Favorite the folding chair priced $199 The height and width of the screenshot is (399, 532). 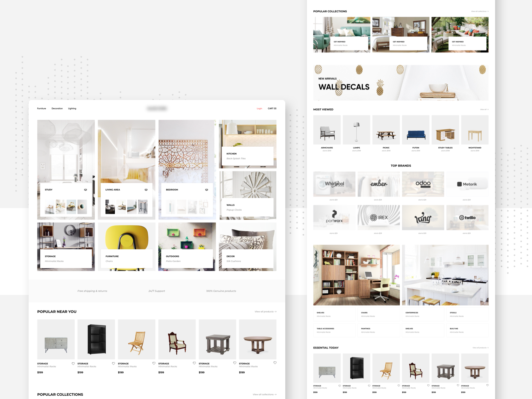154,363
